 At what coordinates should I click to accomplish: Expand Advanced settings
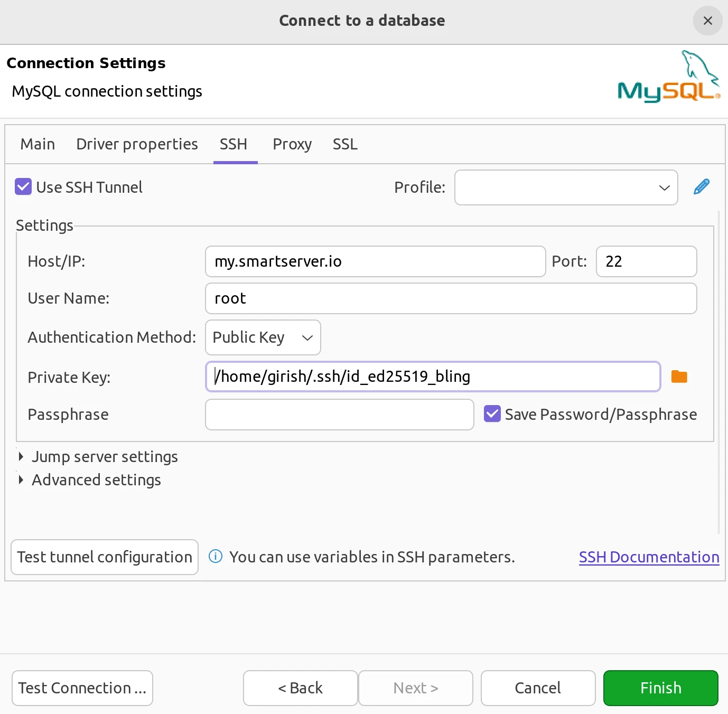point(96,480)
